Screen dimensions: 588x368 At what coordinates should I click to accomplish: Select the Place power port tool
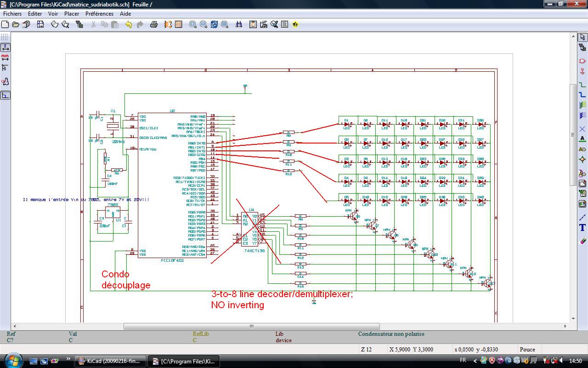[582, 71]
